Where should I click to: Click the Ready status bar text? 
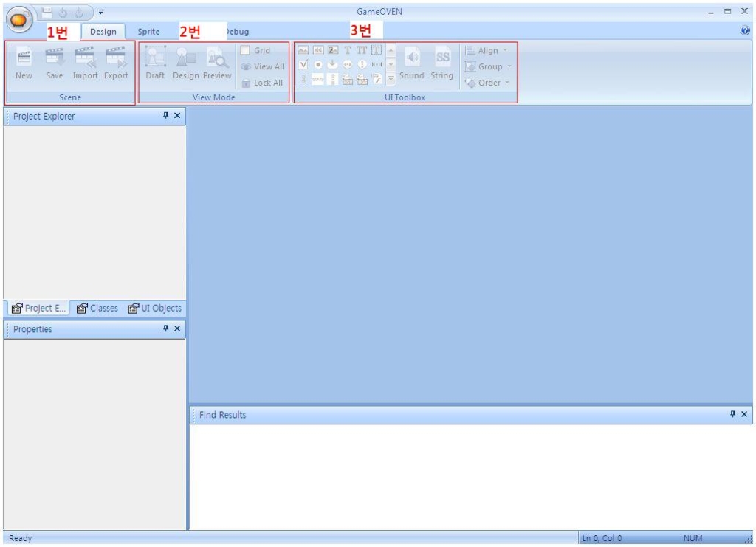[x=20, y=538]
